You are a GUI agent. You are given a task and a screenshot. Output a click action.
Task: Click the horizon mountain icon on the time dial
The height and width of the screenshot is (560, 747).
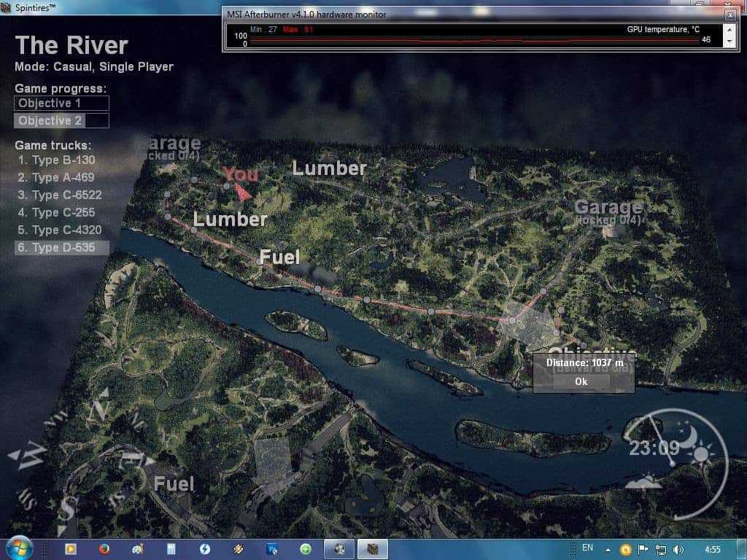coord(644,482)
